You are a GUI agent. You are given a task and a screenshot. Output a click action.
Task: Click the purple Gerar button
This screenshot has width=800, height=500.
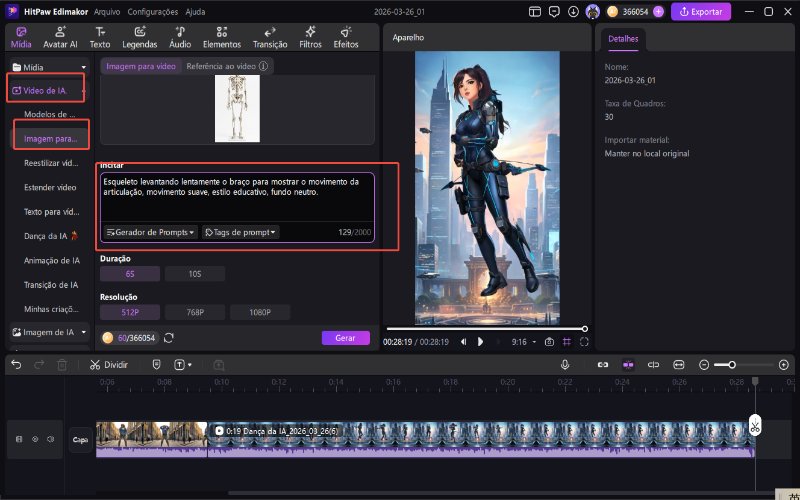345,338
